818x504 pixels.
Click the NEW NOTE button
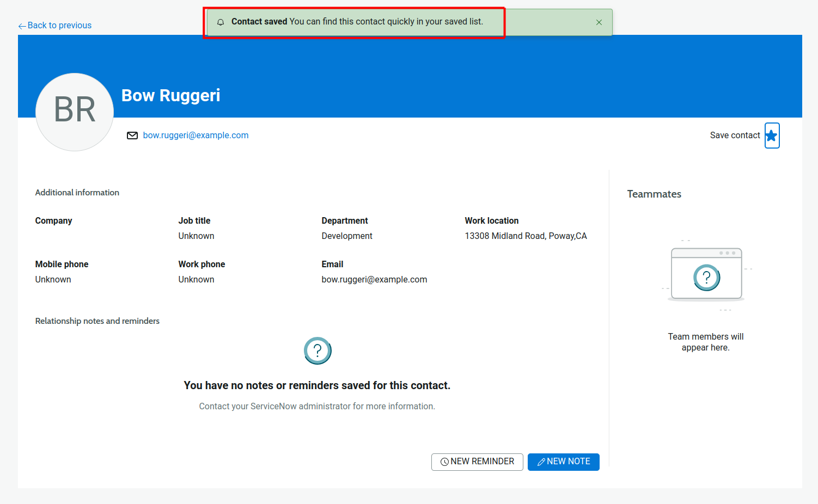pyautogui.click(x=563, y=462)
